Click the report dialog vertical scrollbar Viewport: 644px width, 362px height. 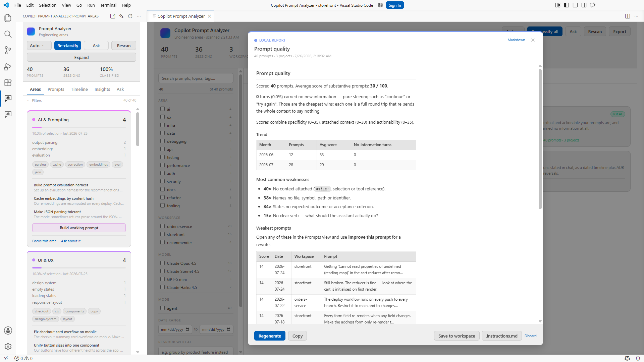(540, 139)
